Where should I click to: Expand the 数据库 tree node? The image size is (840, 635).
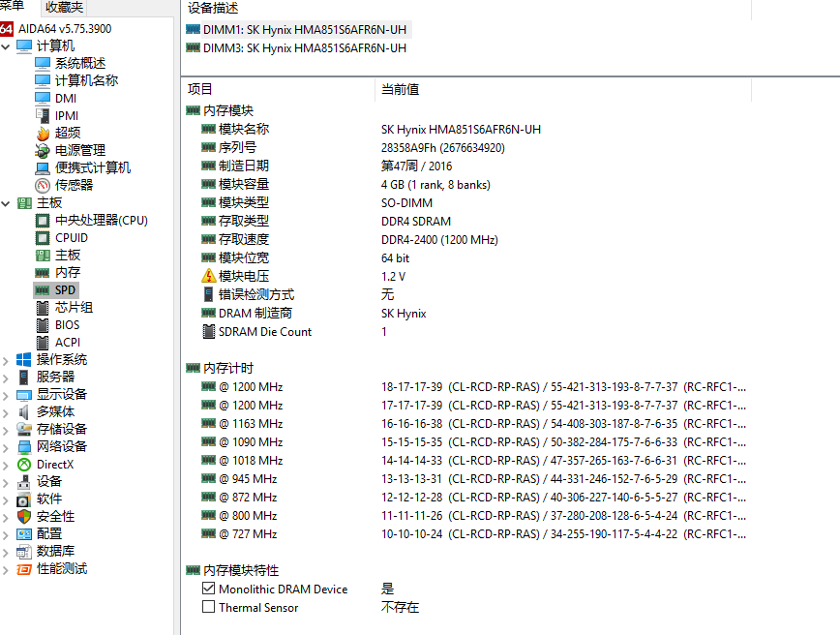click(6, 552)
